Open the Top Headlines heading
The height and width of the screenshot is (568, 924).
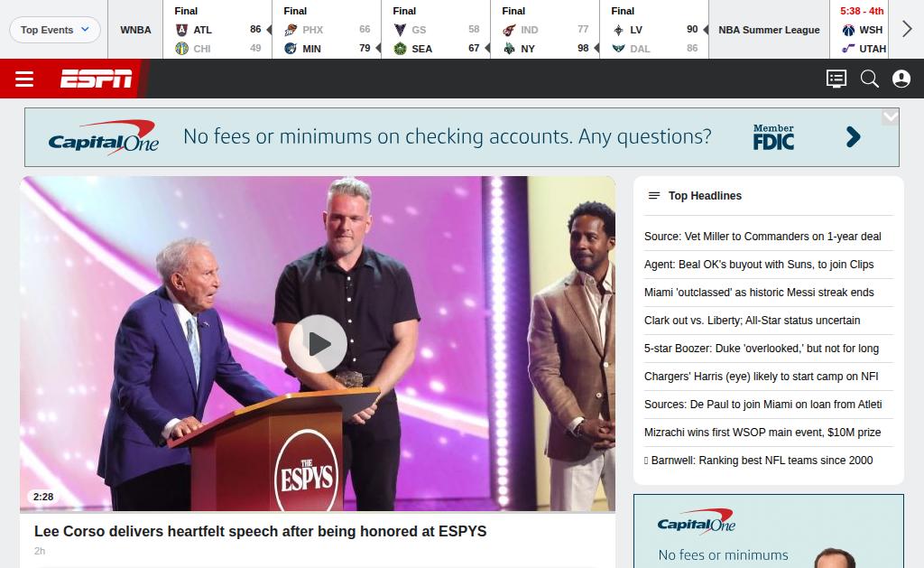pos(705,196)
